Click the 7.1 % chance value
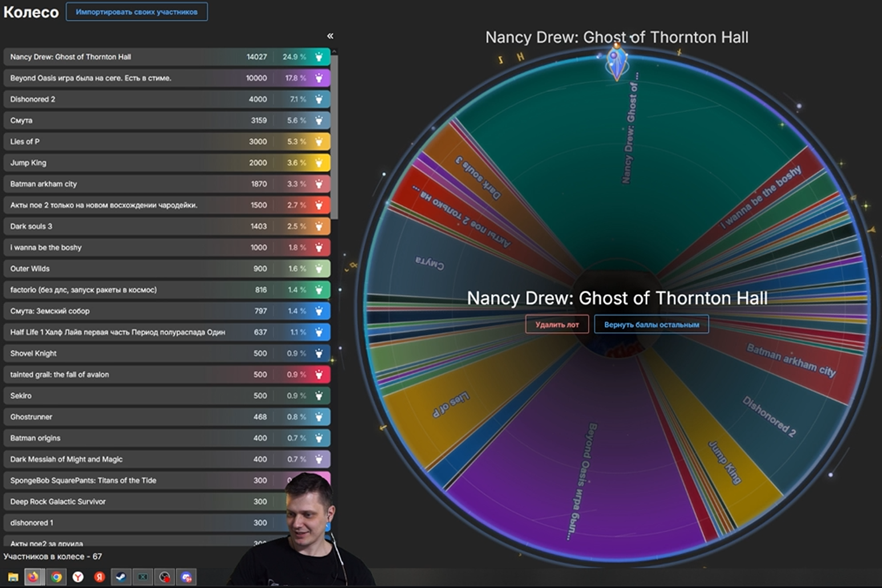 [298, 99]
